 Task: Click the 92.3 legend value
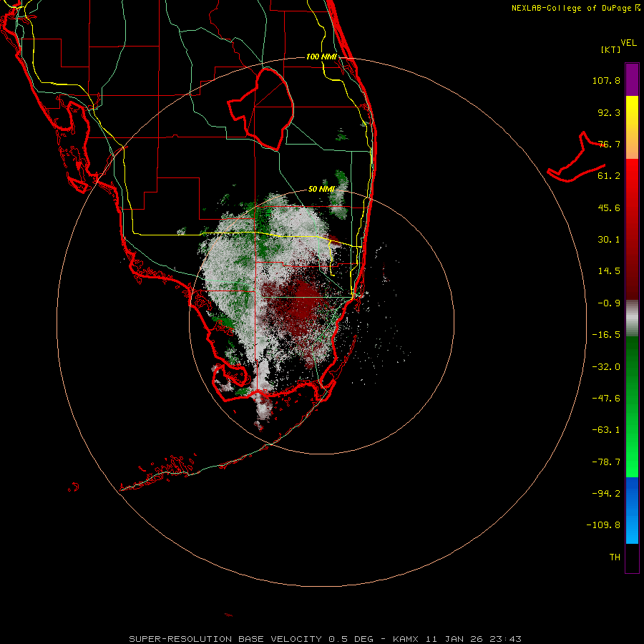(x=609, y=112)
